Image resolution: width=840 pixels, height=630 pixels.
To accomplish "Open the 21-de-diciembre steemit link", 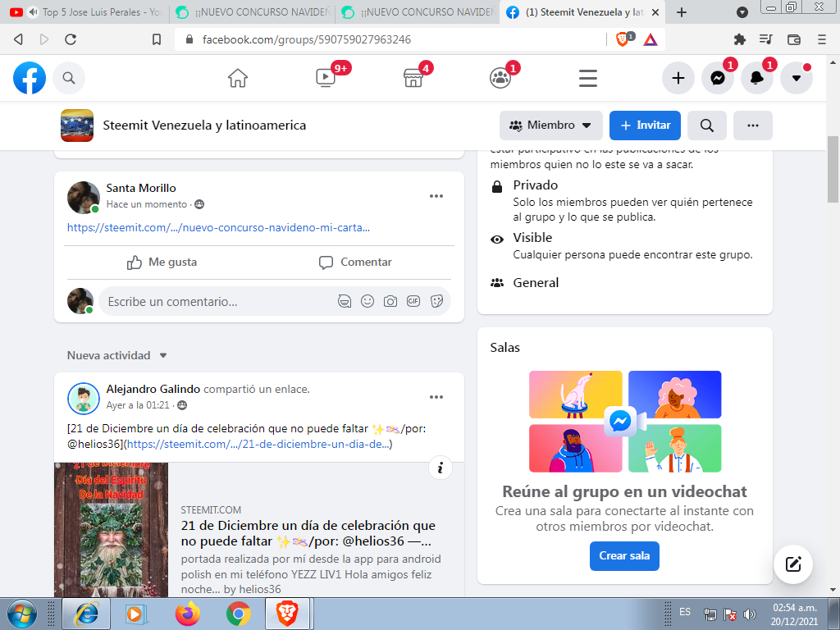I will click(258, 444).
